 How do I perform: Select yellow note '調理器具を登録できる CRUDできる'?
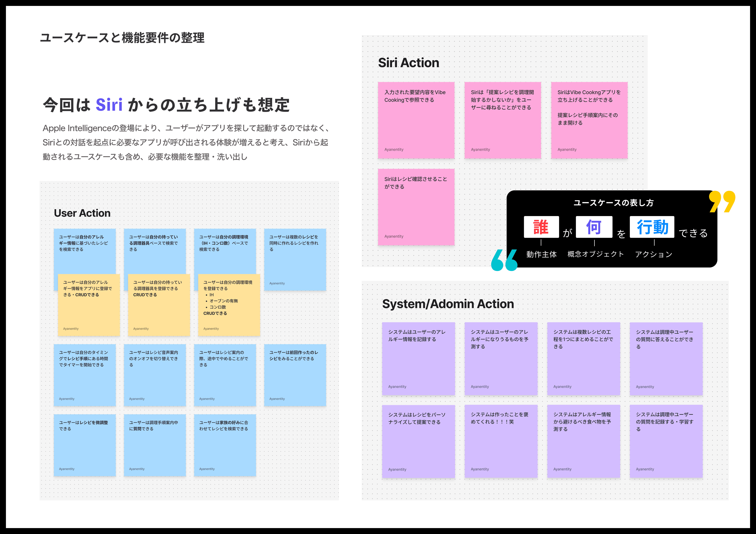tap(159, 305)
